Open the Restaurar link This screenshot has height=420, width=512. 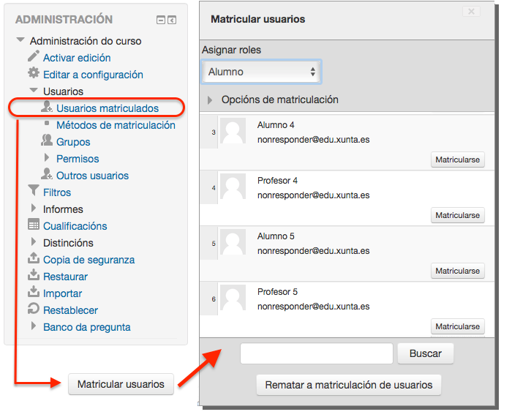pyautogui.click(x=65, y=277)
